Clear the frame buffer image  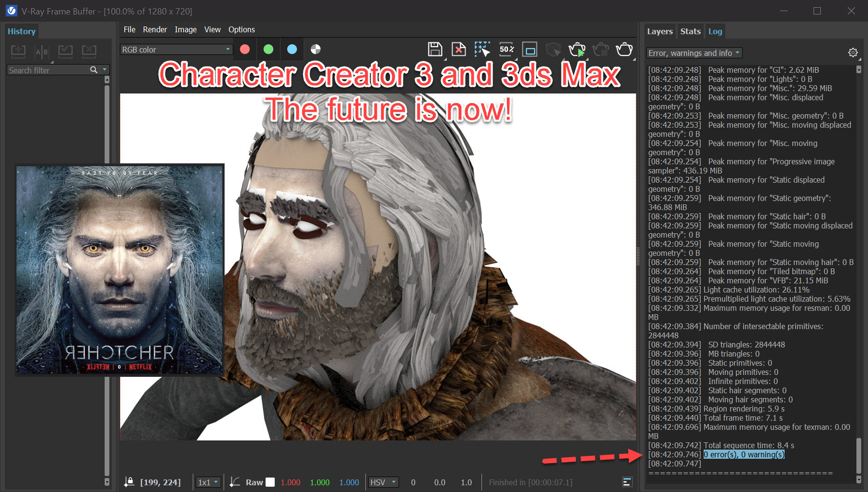pyautogui.click(x=458, y=49)
